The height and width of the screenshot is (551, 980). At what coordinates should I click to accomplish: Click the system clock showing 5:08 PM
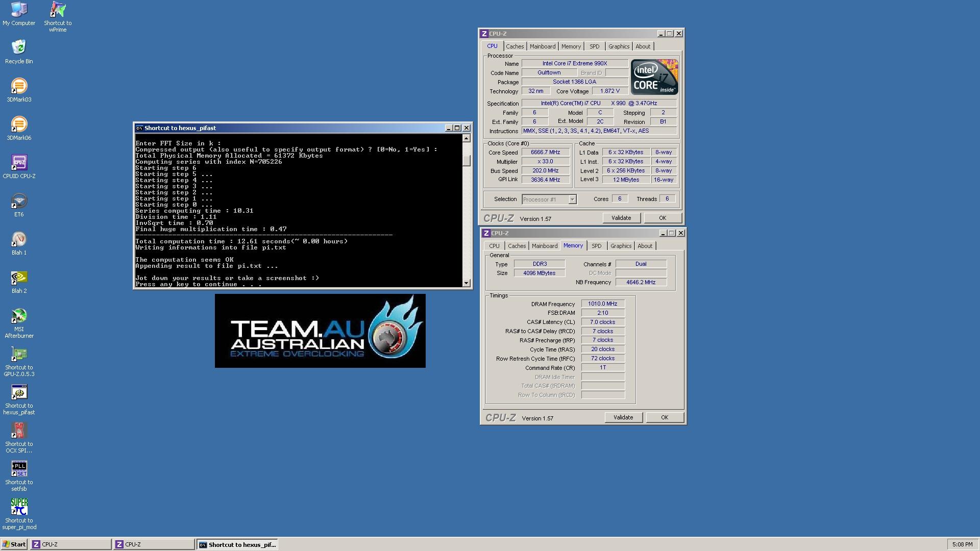[x=962, y=544]
